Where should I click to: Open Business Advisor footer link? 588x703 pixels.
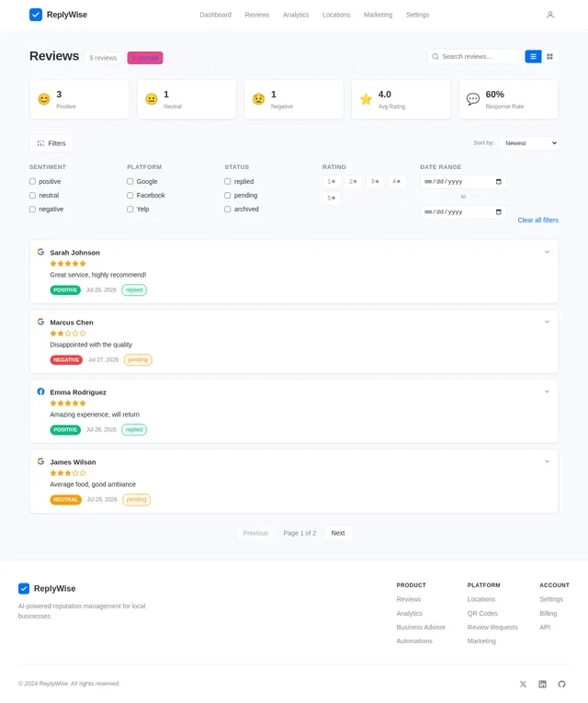421,628
